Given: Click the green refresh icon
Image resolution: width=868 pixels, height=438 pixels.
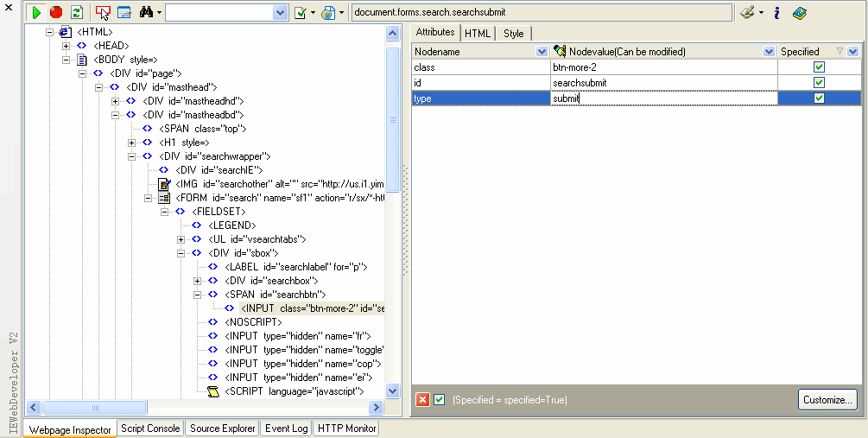Looking at the screenshot, I should pos(77,13).
